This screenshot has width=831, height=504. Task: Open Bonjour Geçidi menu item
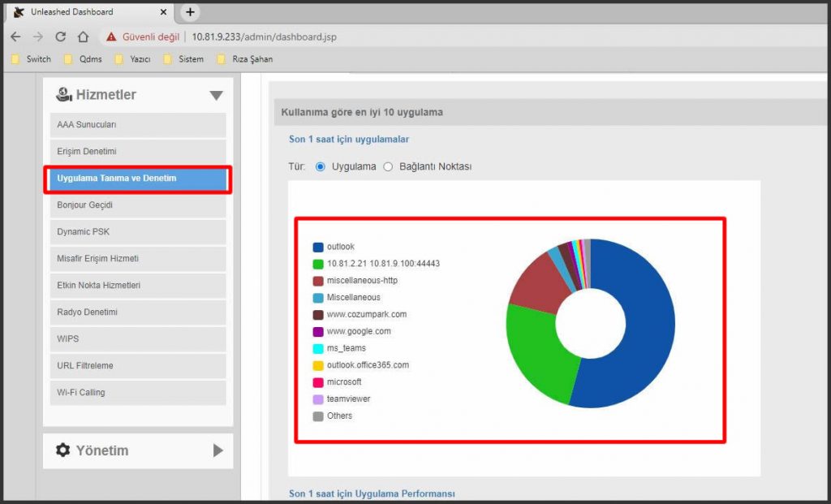[x=138, y=205]
